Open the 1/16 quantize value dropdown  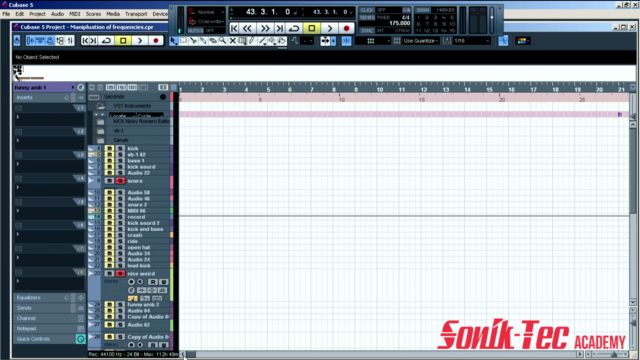click(x=471, y=41)
